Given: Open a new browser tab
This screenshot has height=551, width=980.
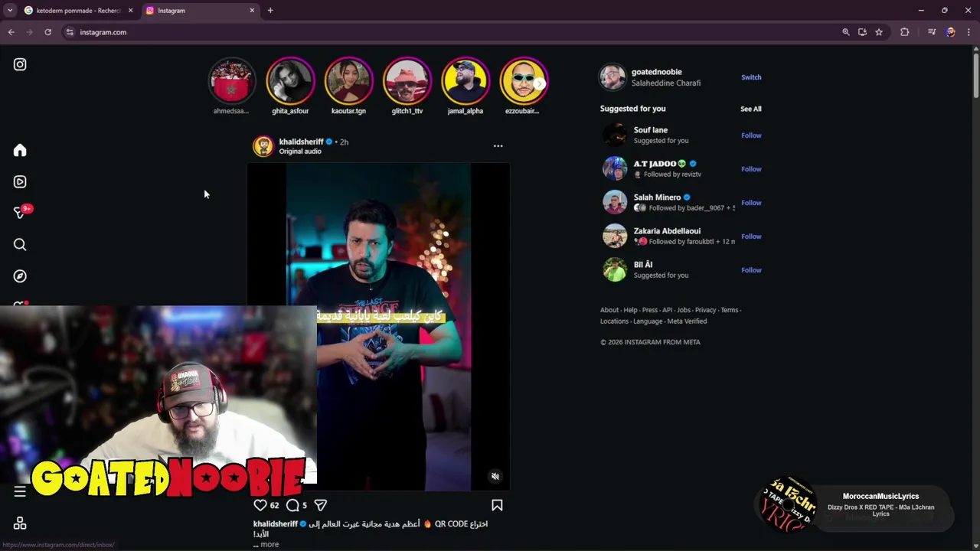Looking at the screenshot, I should (x=270, y=11).
